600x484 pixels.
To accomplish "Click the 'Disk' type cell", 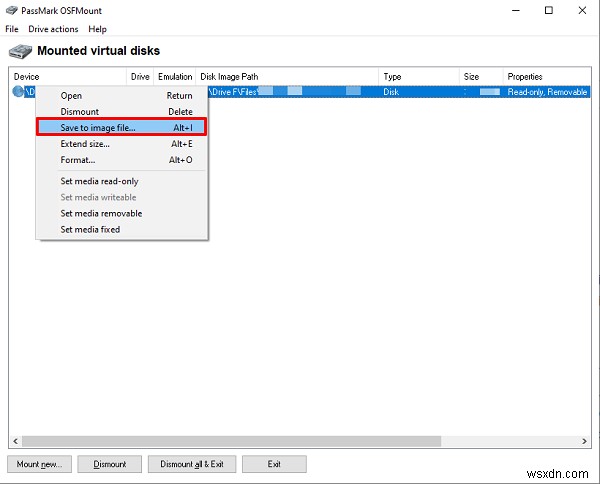I will (x=419, y=92).
